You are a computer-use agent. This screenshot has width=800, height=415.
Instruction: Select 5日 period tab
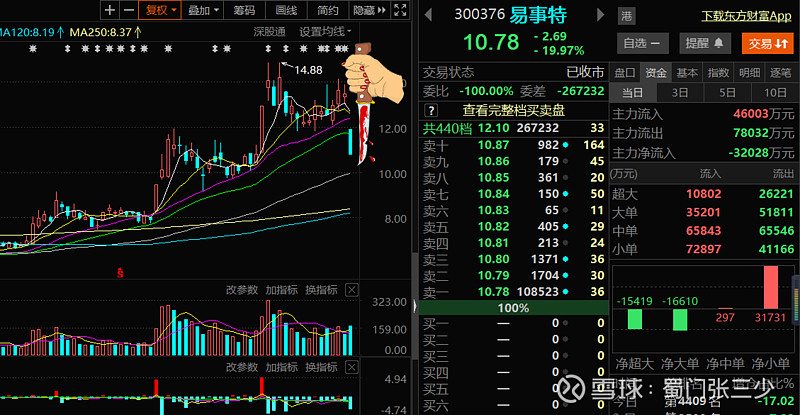[x=728, y=93]
